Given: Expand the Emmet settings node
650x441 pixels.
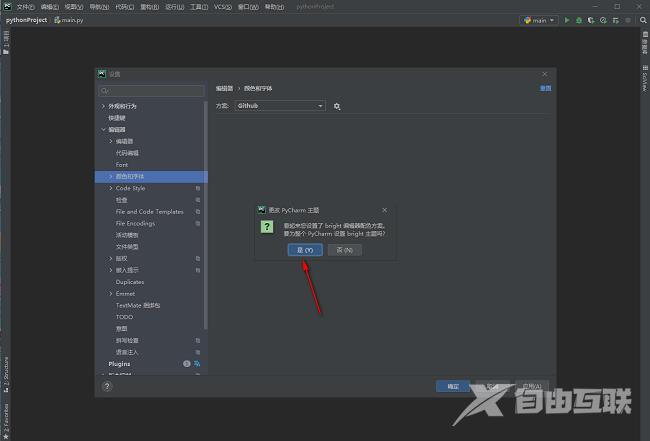Looking at the screenshot, I should 111,294.
